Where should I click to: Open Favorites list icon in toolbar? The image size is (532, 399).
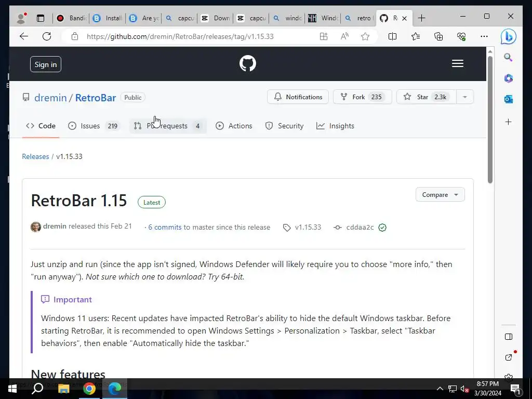pyautogui.click(x=415, y=36)
